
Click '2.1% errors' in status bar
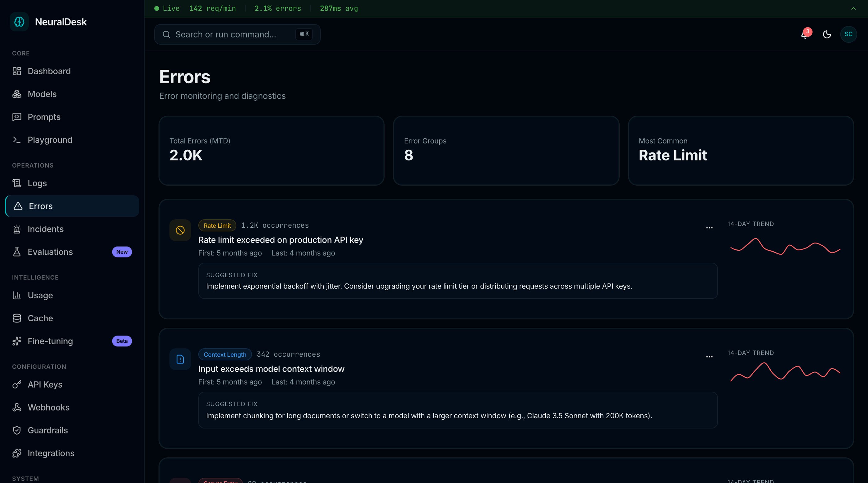278,8
